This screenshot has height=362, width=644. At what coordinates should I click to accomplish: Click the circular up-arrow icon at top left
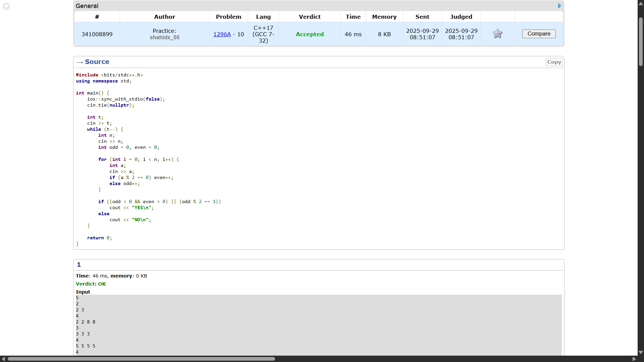point(6,6)
